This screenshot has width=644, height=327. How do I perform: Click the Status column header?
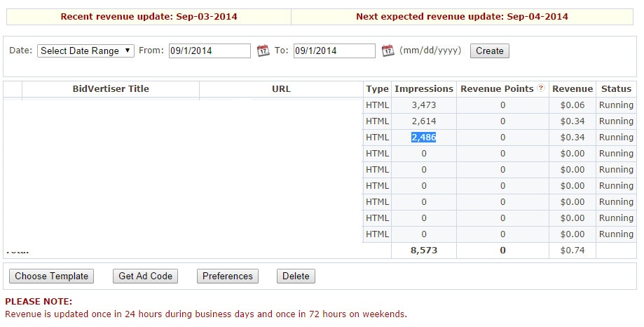[616, 89]
